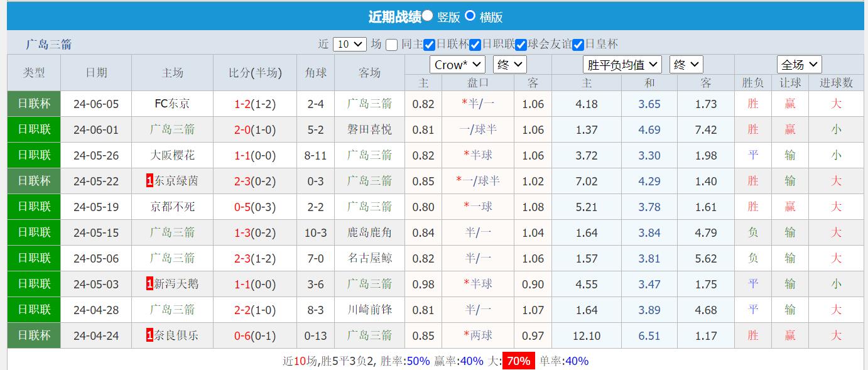Open the 近10场 match count dropdown
Screen dimensions: 868x370
(351, 45)
